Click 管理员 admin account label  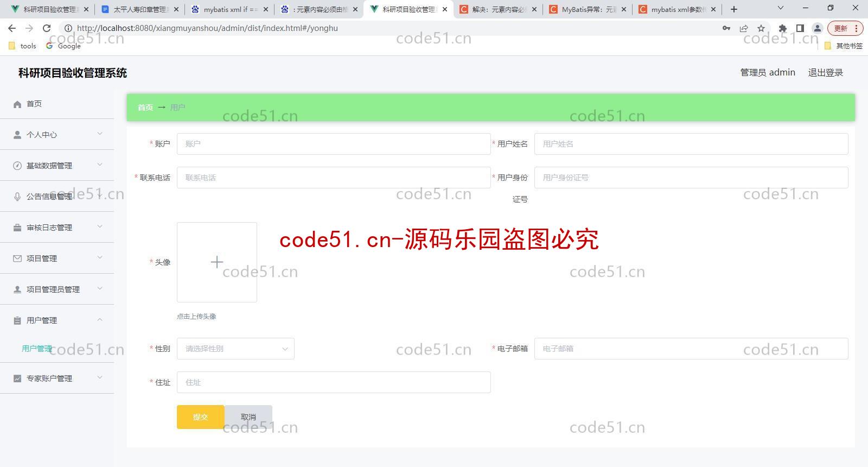(768, 73)
